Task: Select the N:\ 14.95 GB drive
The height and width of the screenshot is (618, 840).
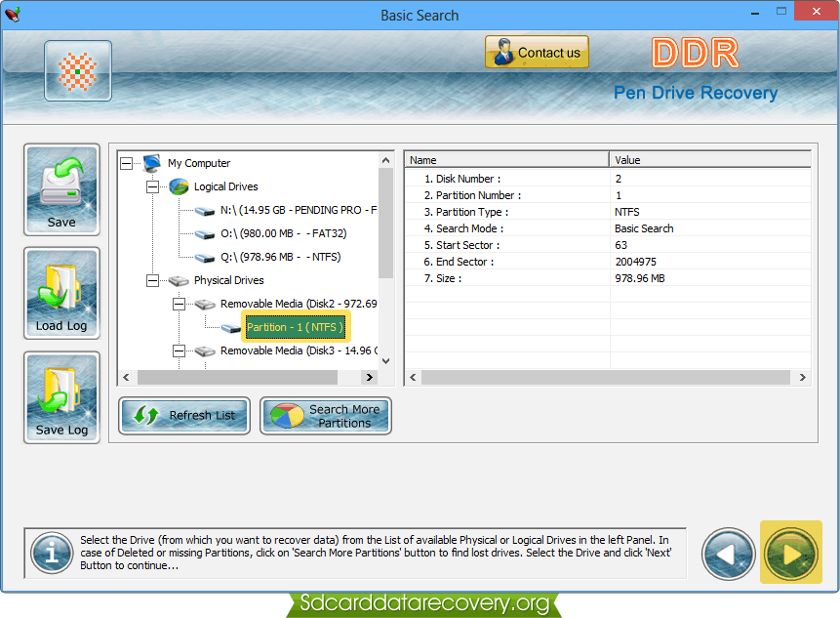Action: (298, 210)
